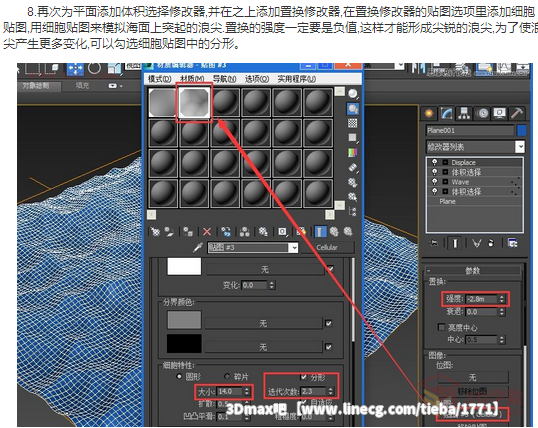Adjust the 变化 value spinner

point(272,285)
